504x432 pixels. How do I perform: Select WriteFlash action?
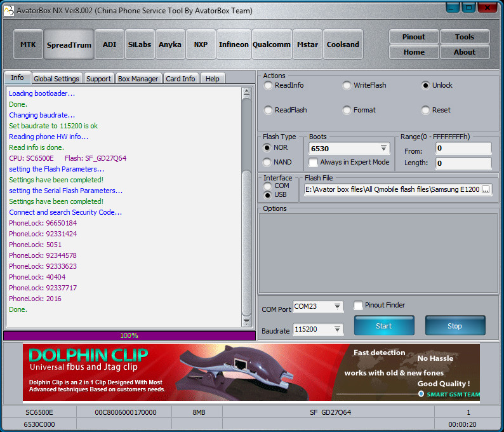364,85
